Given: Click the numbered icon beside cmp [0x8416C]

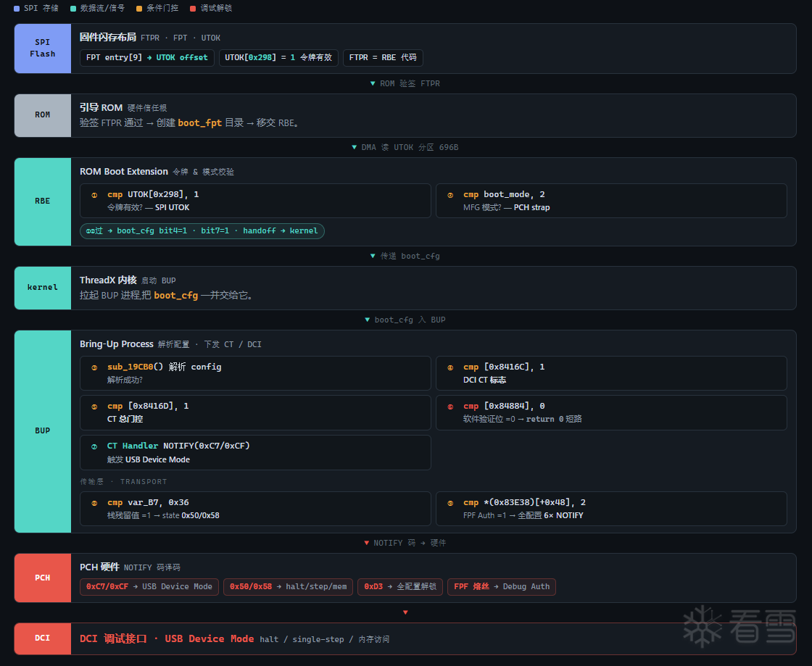Looking at the screenshot, I should point(450,367).
